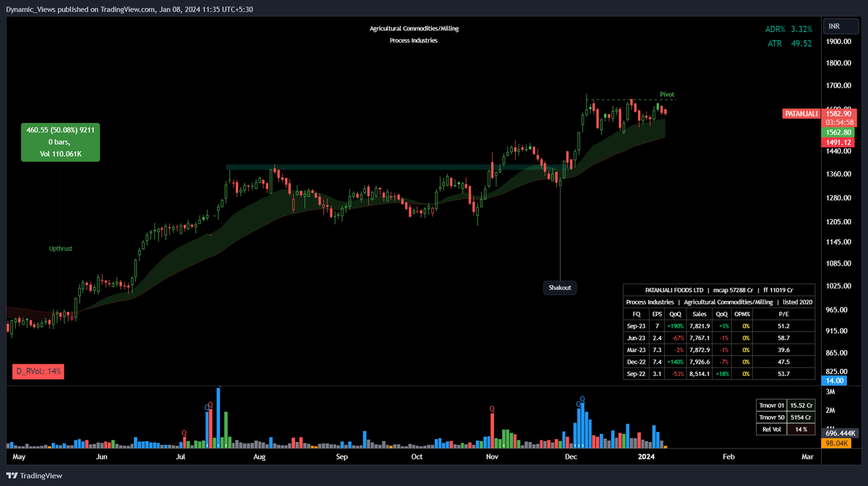The height and width of the screenshot is (486, 868).
Task: Click the 8,514.1 sales cell
Action: click(699, 374)
